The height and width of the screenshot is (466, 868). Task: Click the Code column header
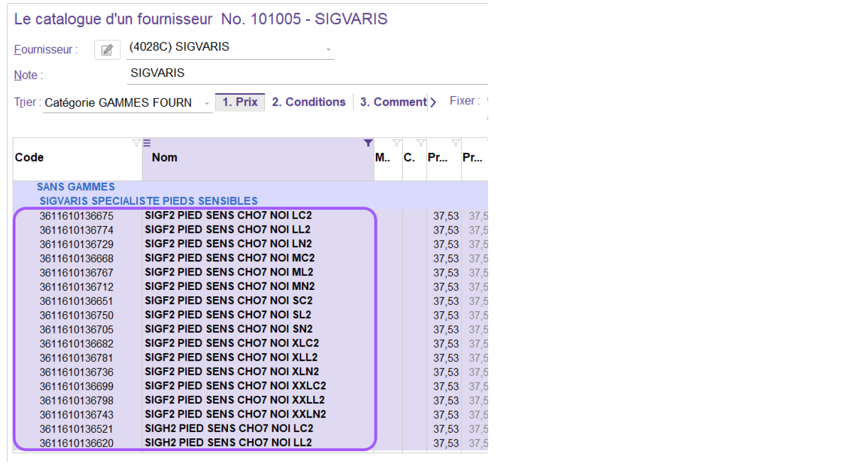click(29, 158)
